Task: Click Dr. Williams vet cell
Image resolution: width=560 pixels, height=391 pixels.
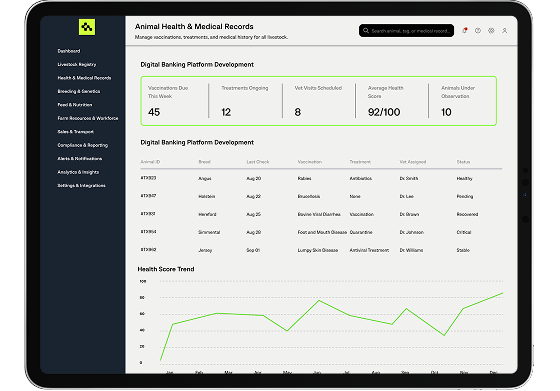Action: coord(411,250)
